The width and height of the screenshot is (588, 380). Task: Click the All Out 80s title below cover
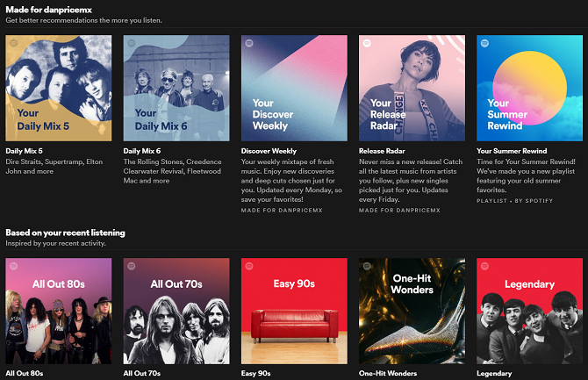25,373
